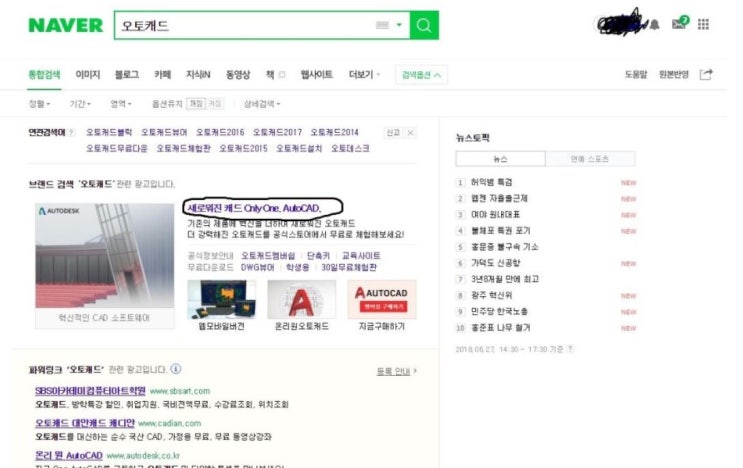
Task: Open the apps grid icon
Action: point(703,24)
